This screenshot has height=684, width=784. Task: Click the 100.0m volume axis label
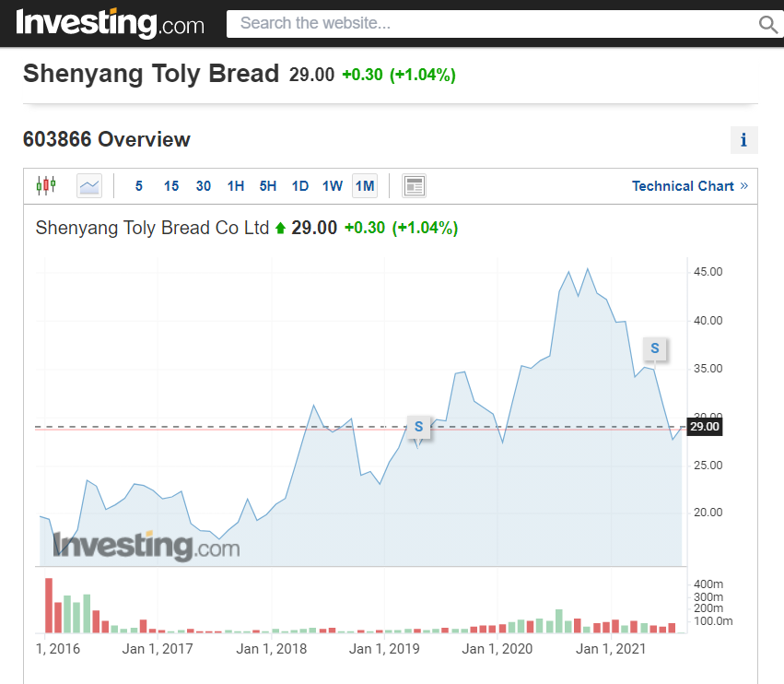[x=713, y=621]
